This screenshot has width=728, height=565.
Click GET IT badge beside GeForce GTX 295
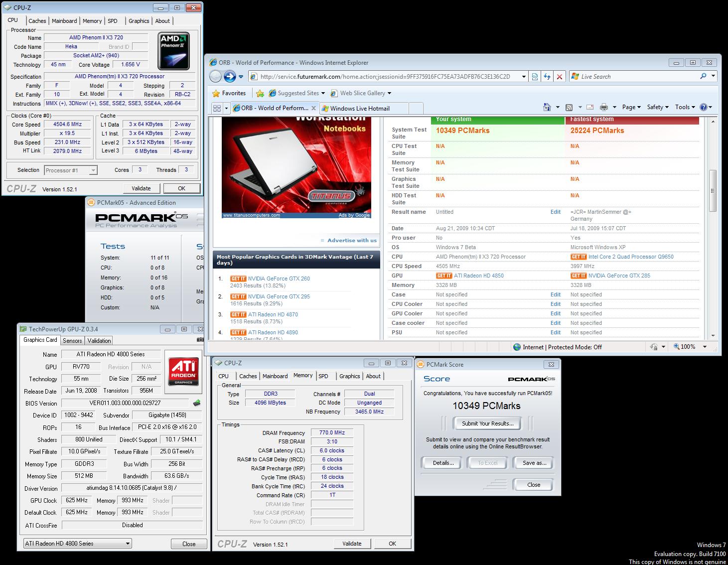[x=238, y=296]
